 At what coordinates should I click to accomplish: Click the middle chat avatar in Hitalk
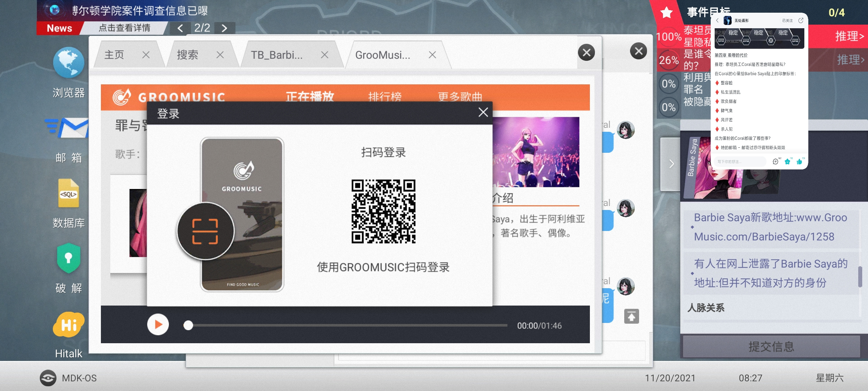[625, 208]
